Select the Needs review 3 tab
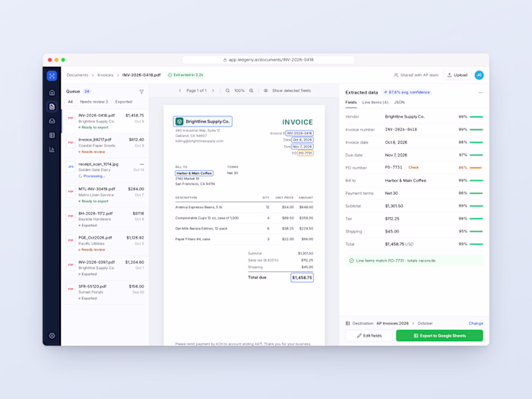 coord(94,102)
